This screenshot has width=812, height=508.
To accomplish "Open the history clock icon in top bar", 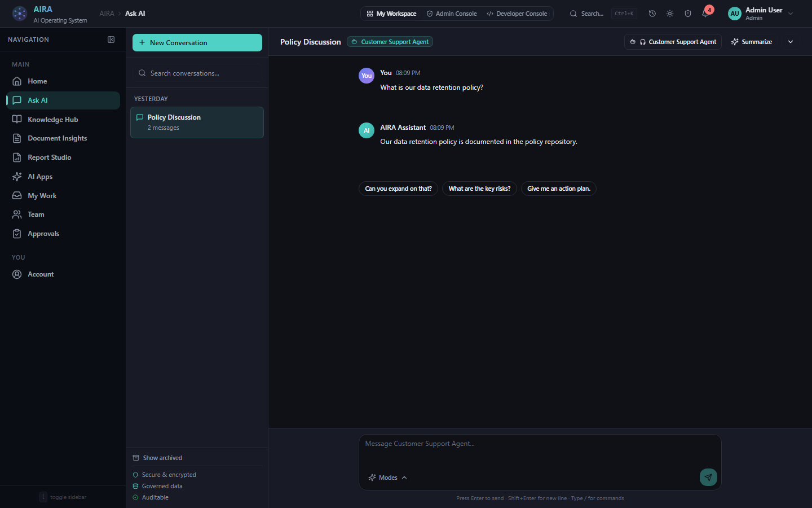I will tap(652, 14).
